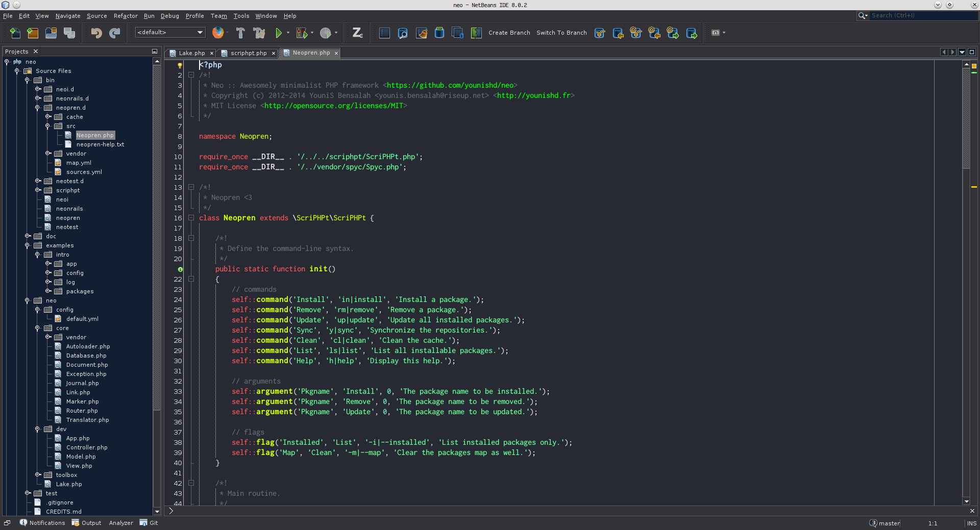This screenshot has width=980, height=530.
Task: Click the Build Project hammer icon
Action: tap(240, 33)
